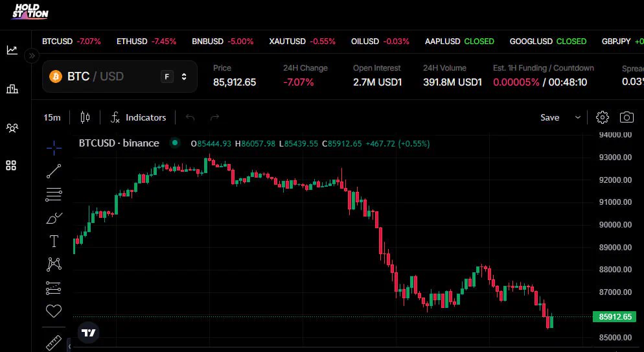Image resolution: width=644 pixels, height=352 pixels.
Task: Click the green status dot beside binance
Action: coord(175,143)
